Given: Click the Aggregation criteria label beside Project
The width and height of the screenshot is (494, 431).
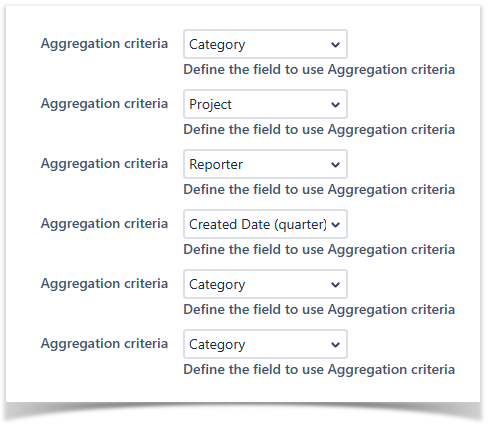Looking at the screenshot, I should pos(104,104).
